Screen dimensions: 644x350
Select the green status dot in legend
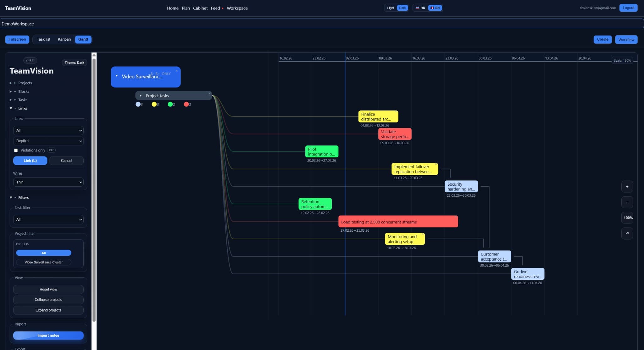[171, 104]
